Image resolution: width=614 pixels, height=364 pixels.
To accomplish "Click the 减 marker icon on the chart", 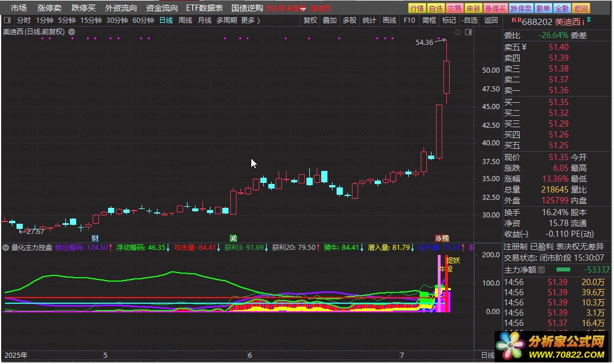I will click(x=233, y=238).
